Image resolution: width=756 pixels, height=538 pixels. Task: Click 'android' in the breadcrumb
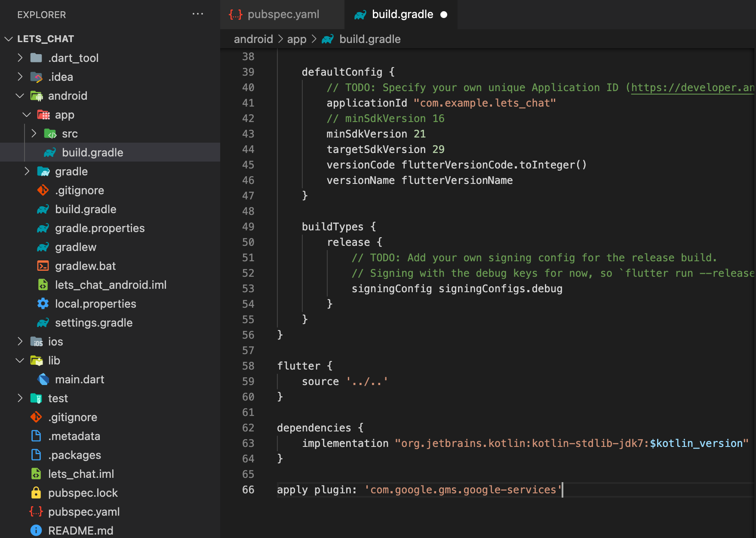click(x=253, y=39)
